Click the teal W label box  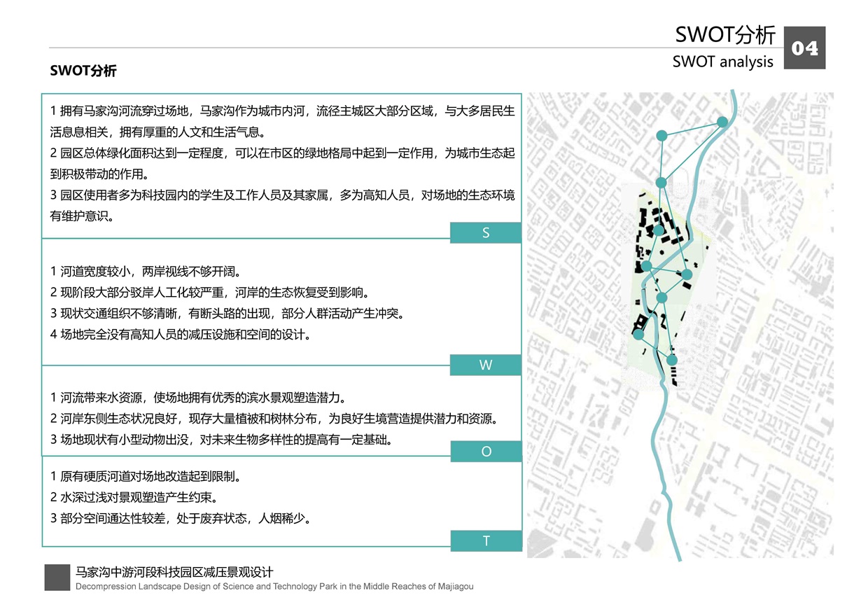(x=486, y=365)
